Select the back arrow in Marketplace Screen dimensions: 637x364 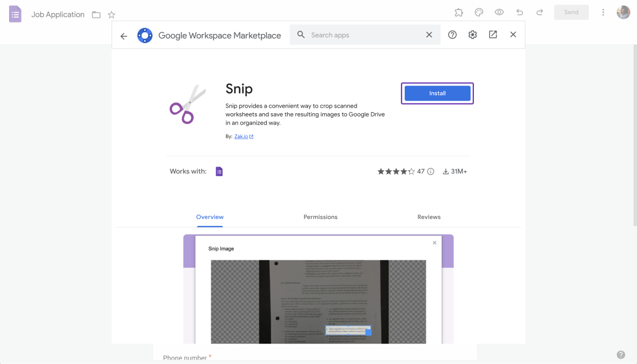pyautogui.click(x=123, y=35)
